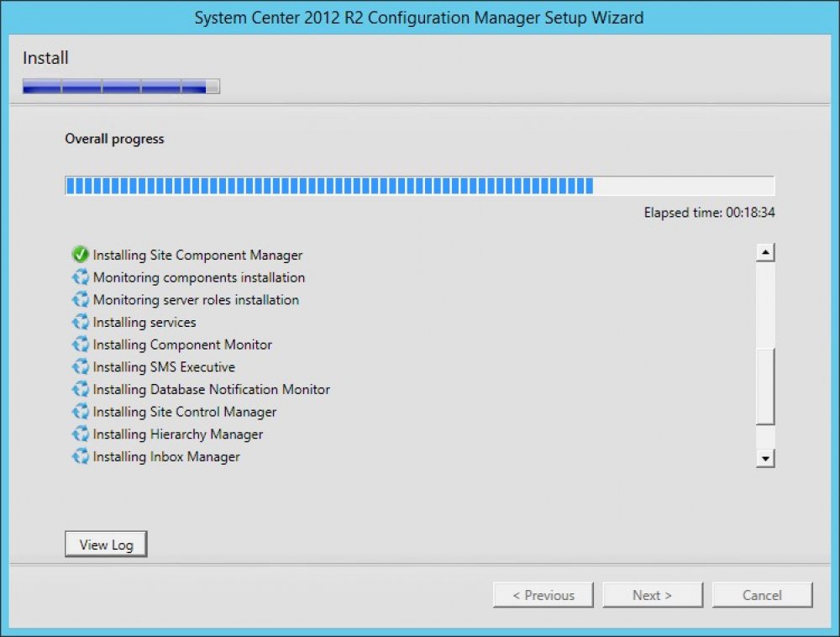Click the Previous button
The width and height of the screenshot is (840, 637).
tap(543, 595)
